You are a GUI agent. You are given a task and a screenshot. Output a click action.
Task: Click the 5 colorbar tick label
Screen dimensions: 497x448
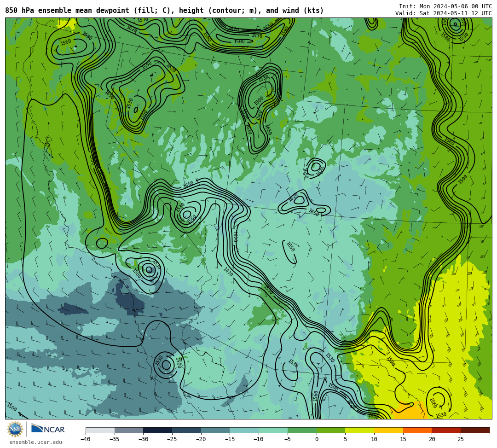click(x=346, y=439)
